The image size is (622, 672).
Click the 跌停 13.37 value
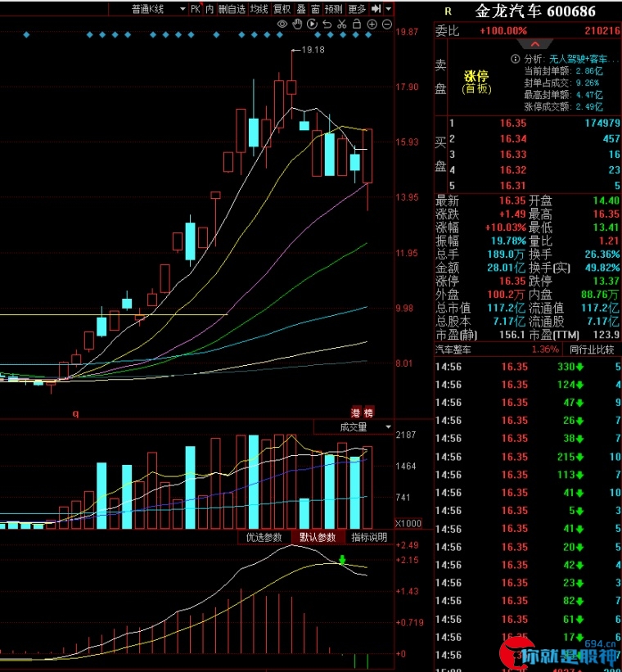[x=607, y=281]
